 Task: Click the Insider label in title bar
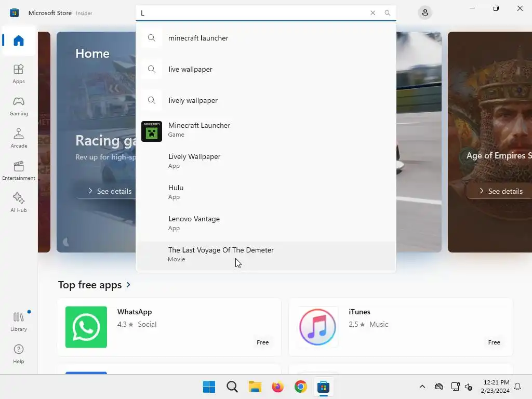(x=84, y=13)
